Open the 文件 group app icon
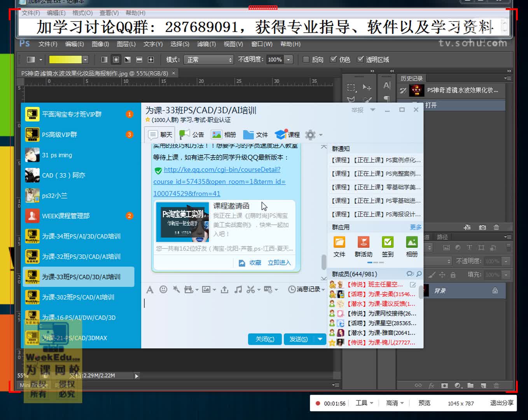 (x=339, y=242)
